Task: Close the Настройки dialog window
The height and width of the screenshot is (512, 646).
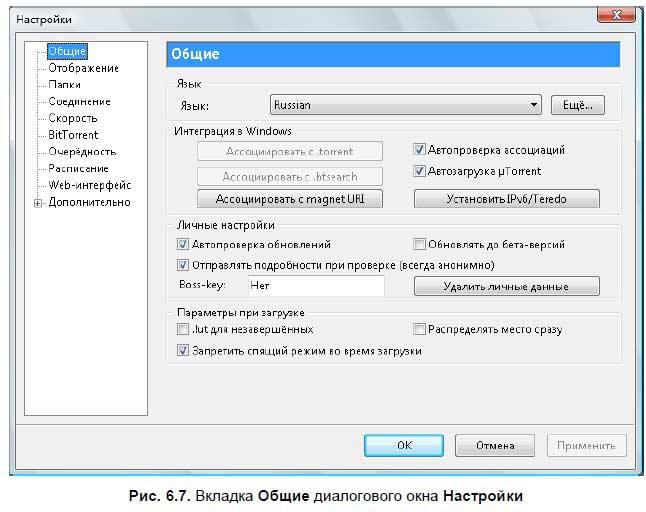Action: [x=616, y=15]
